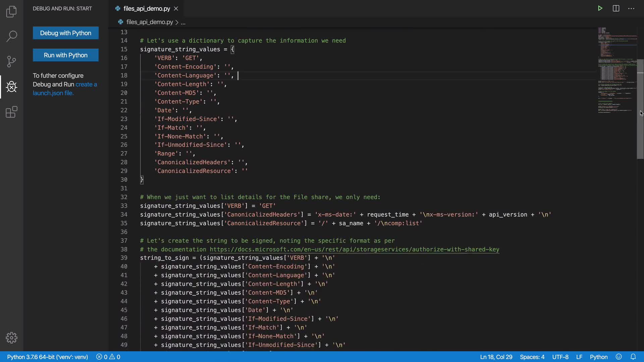
Task: Toggle the Debug and Run activity icon
Action: [11, 87]
